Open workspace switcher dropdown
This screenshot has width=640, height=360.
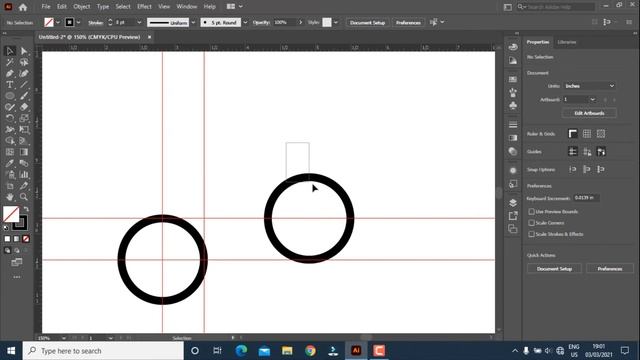click(x=235, y=7)
